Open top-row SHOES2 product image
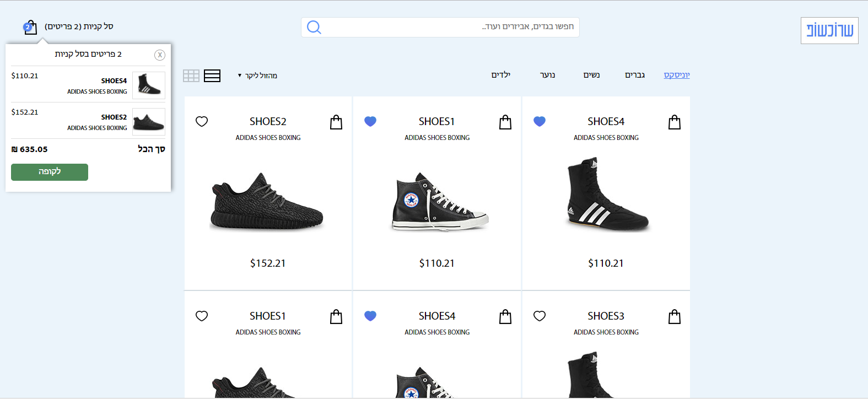The height and width of the screenshot is (399, 868). (268, 202)
